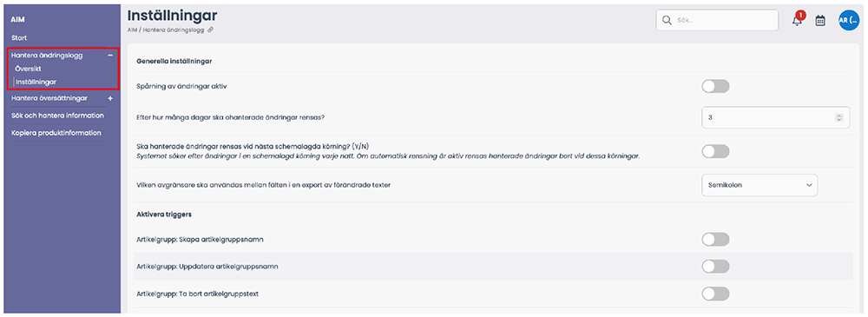Turn on Uppdatera artikelgruppsnamn trigger
Viewport: 868px width, 317px height.
coord(715,267)
